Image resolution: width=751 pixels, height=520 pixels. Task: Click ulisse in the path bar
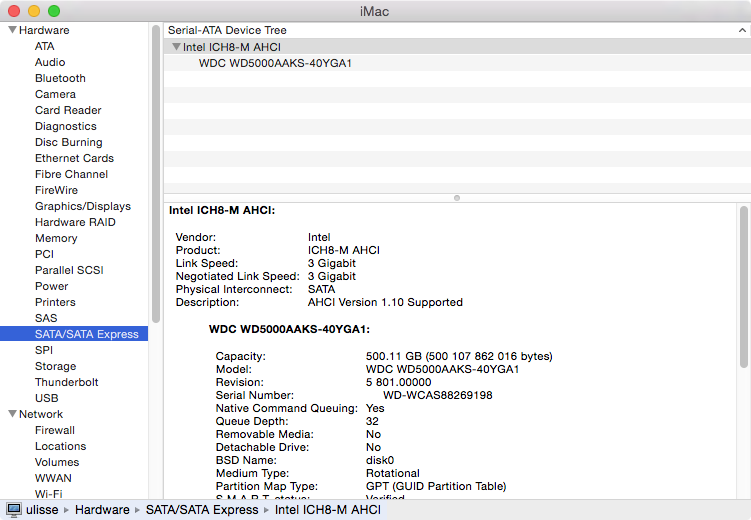(42, 510)
